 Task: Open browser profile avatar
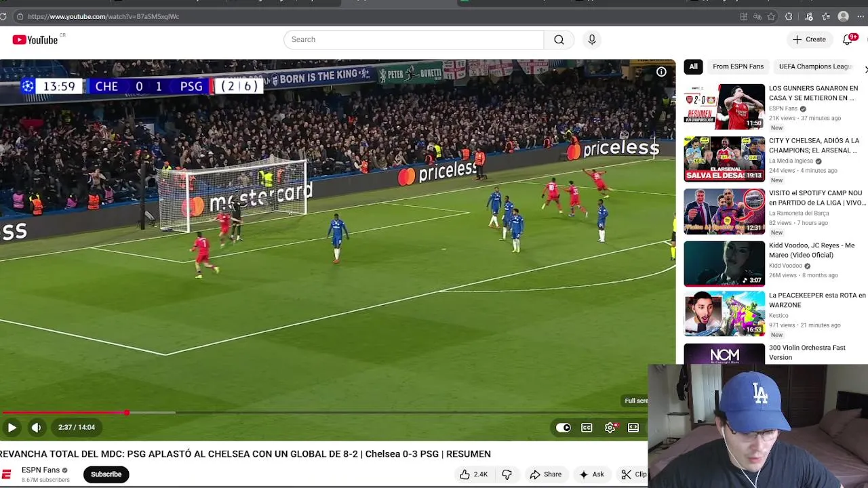[843, 16]
